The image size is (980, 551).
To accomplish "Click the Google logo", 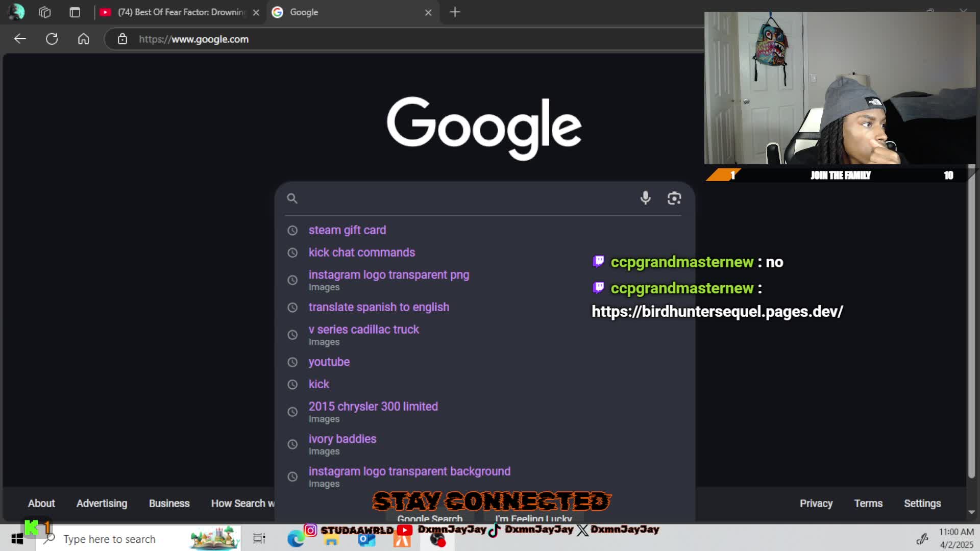I will pos(484,128).
